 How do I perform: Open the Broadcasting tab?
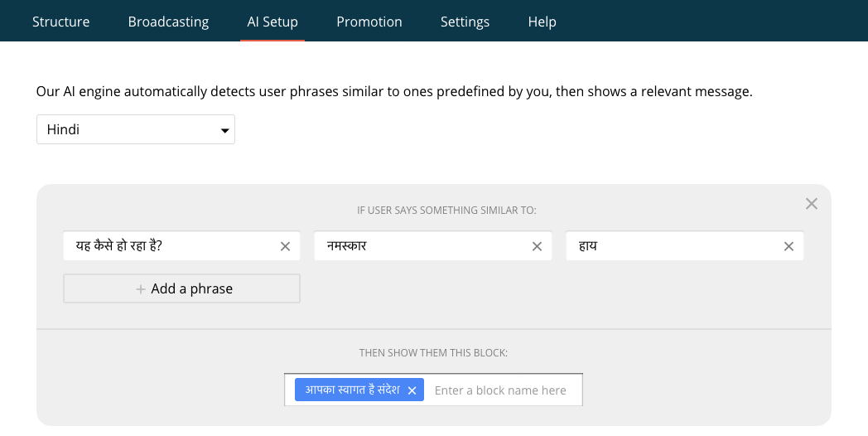[168, 22]
